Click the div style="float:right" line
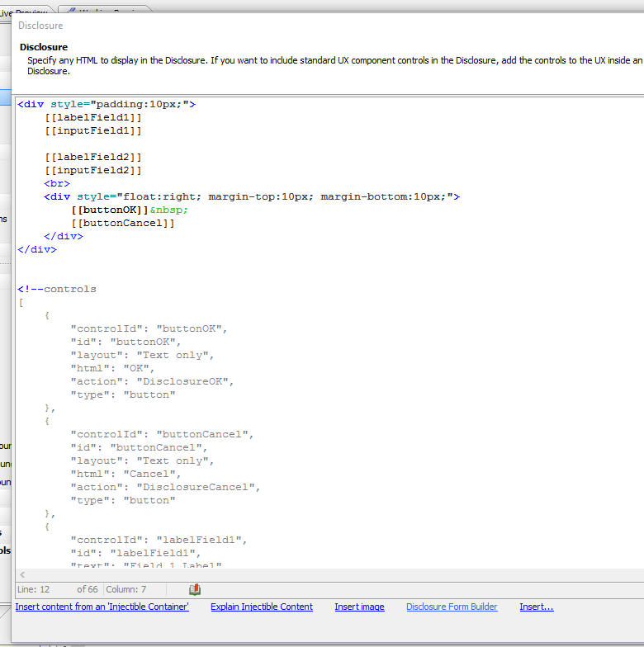 click(x=252, y=196)
